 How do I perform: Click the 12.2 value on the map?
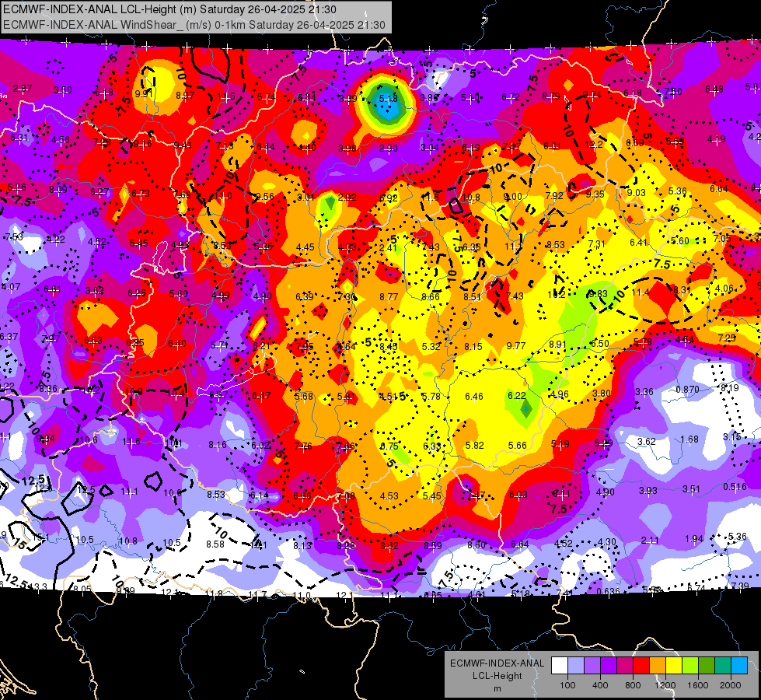594,144
